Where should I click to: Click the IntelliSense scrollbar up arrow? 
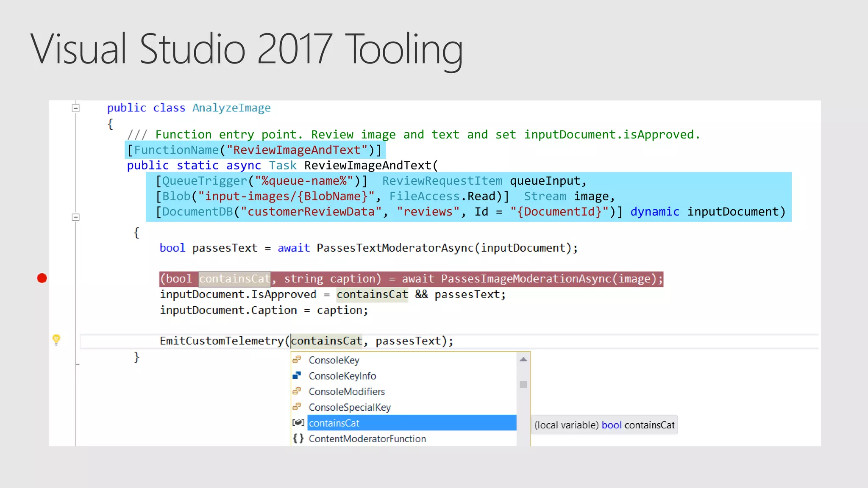point(523,359)
